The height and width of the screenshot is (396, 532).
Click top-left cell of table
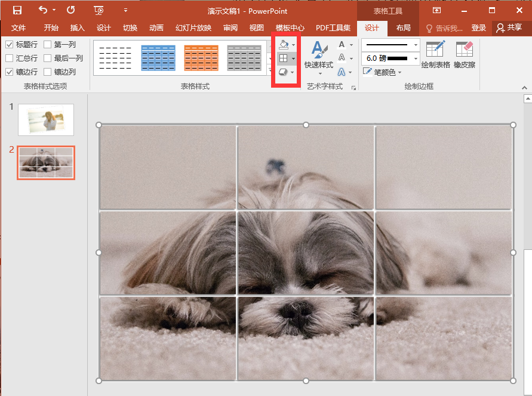click(168, 168)
